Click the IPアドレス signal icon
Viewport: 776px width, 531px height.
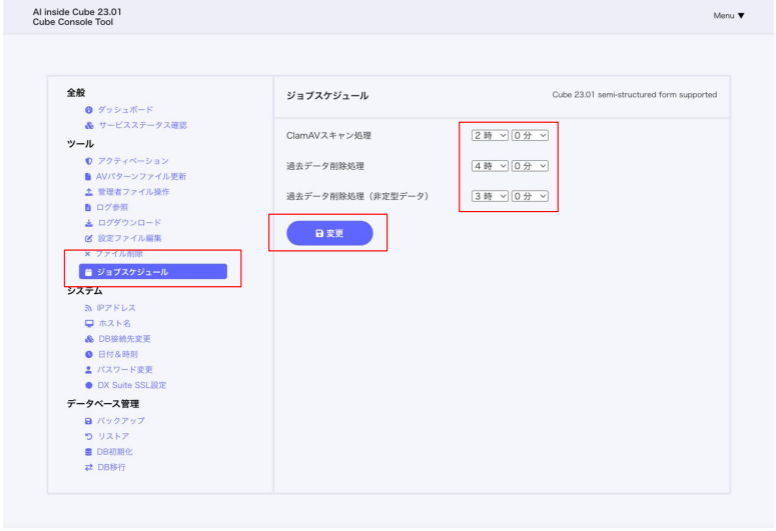coord(89,308)
